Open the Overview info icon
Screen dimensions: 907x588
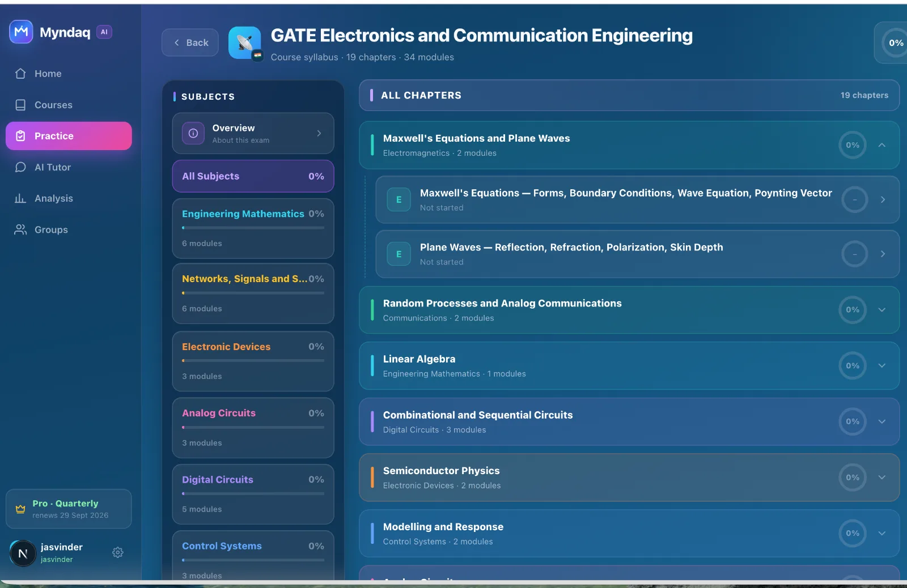coord(193,133)
